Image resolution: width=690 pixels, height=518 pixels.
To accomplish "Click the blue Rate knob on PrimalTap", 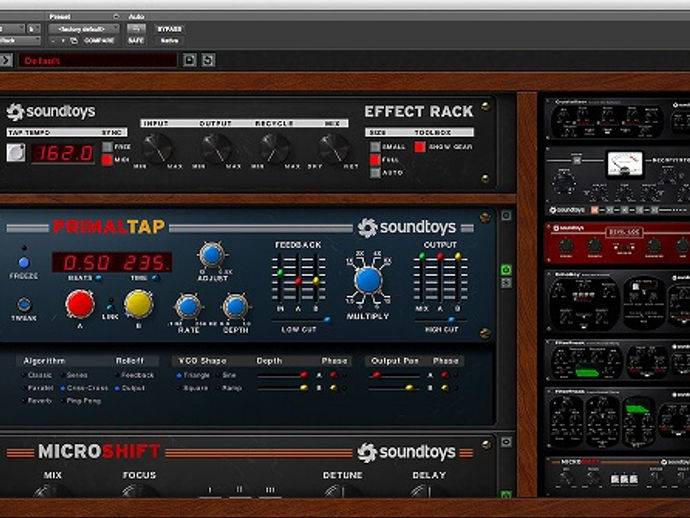I will coord(188,307).
